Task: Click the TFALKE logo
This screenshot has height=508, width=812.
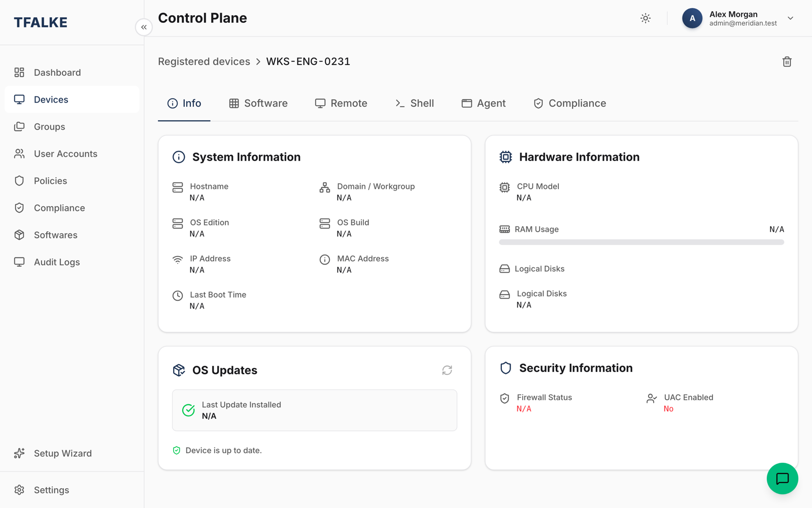Action: [x=41, y=22]
